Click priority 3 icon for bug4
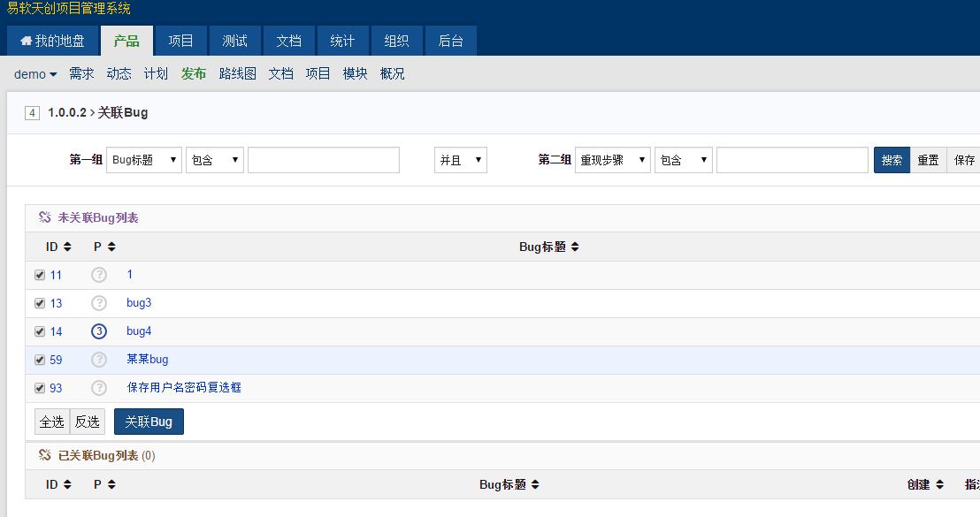Image resolution: width=980 pixels, height=517 pixels. coord(99,331)
